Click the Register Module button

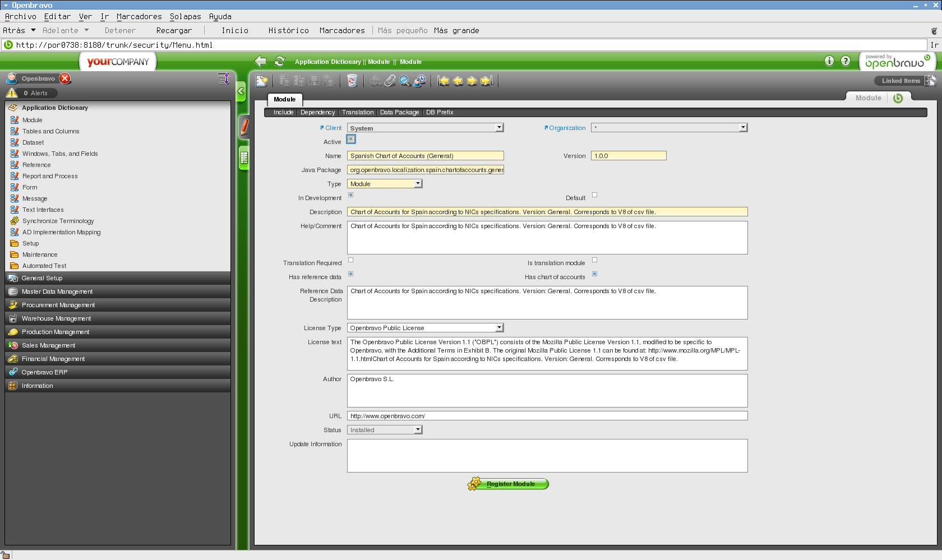[x=509, y=484]
